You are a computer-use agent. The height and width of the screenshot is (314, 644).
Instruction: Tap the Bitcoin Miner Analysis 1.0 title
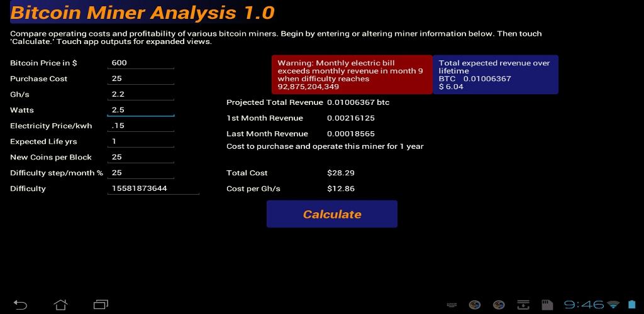pos(142,13)
